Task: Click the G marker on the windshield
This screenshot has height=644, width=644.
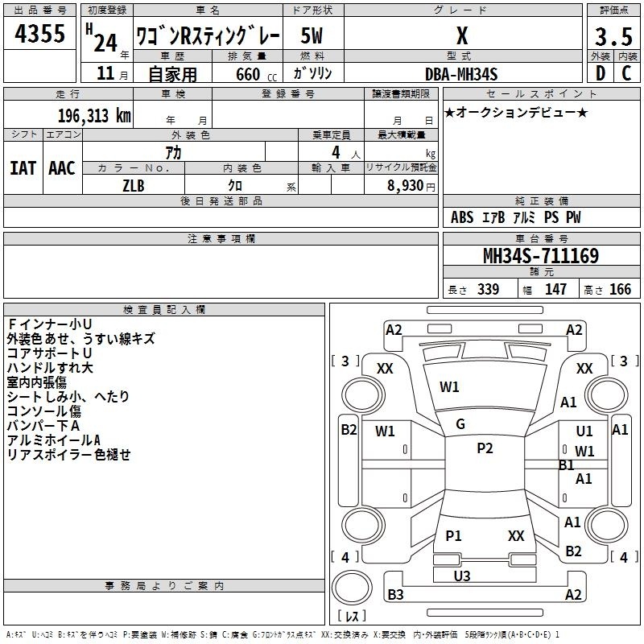Action: coord(460,424)
